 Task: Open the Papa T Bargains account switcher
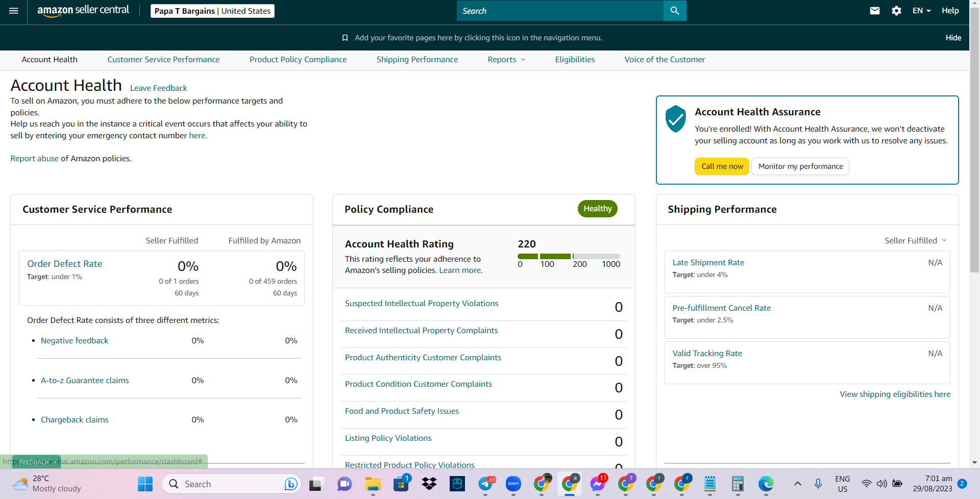tap(212, 11)
